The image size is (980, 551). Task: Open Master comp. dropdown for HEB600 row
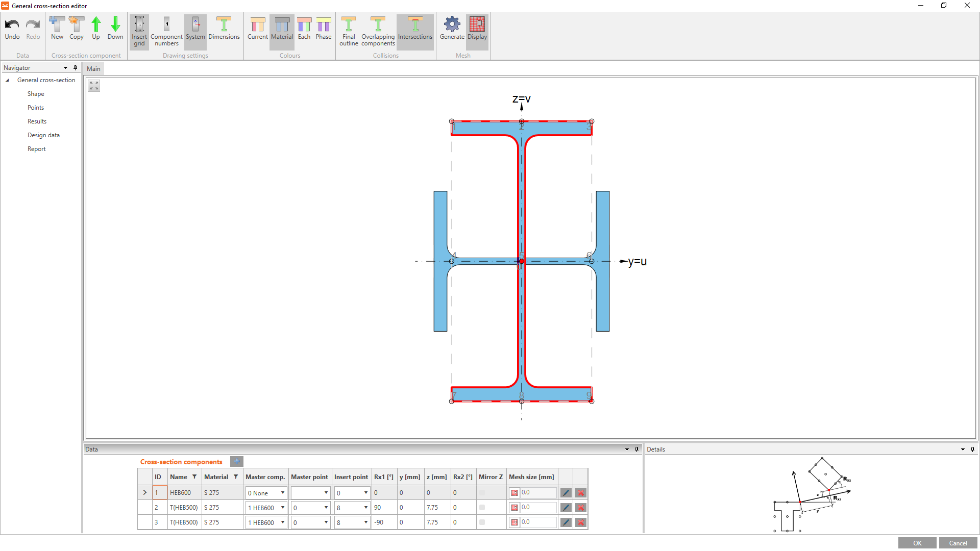[x=282, y=493]
